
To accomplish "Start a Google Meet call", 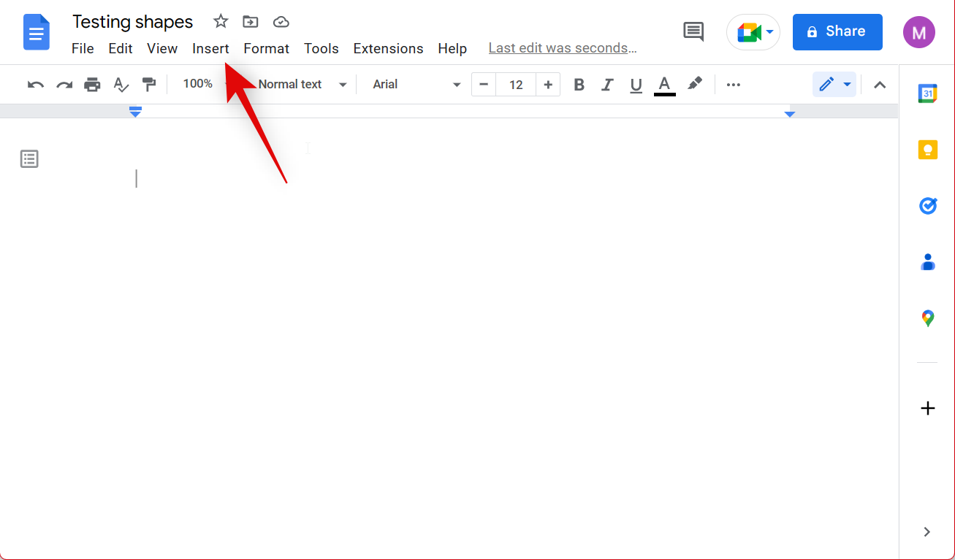I will click(753, 32).
